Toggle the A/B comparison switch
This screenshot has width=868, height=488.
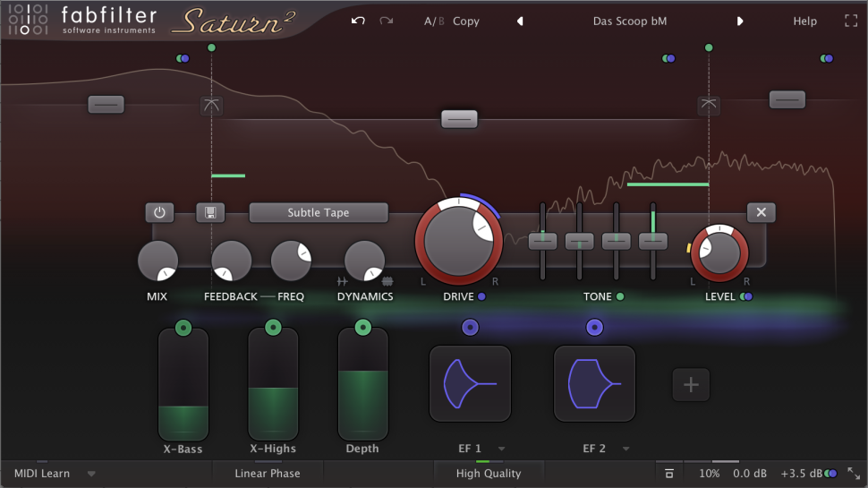tap(433, 21)
